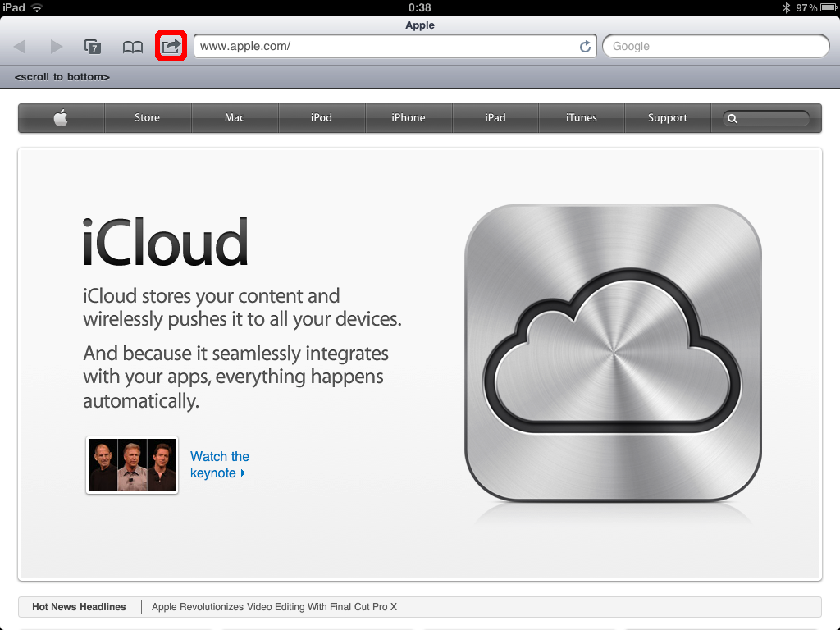Visit the Support section
840x630 pixels.
click(x=668, y=118)
